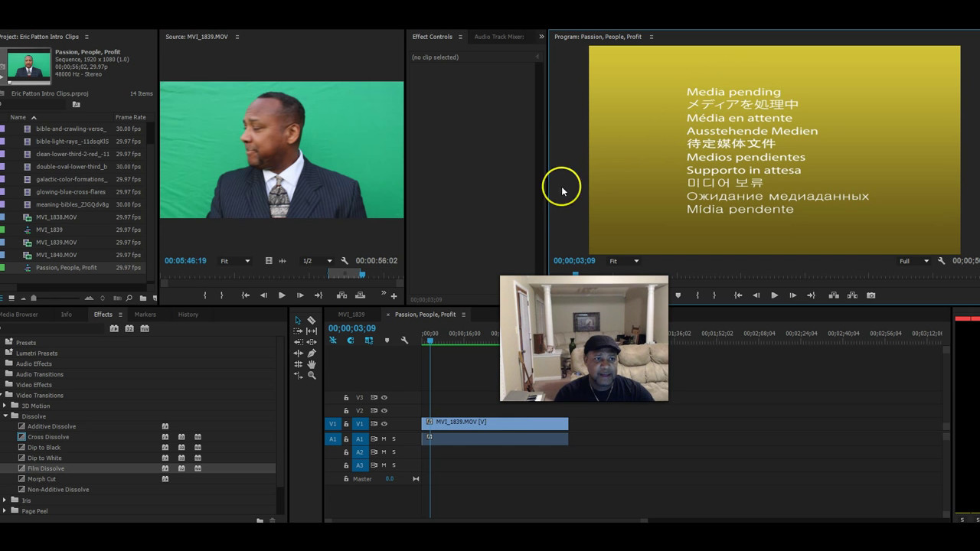Open Program playback resolution Full dropdown
The width and height of the screenshot is (980, 551).
914,261
